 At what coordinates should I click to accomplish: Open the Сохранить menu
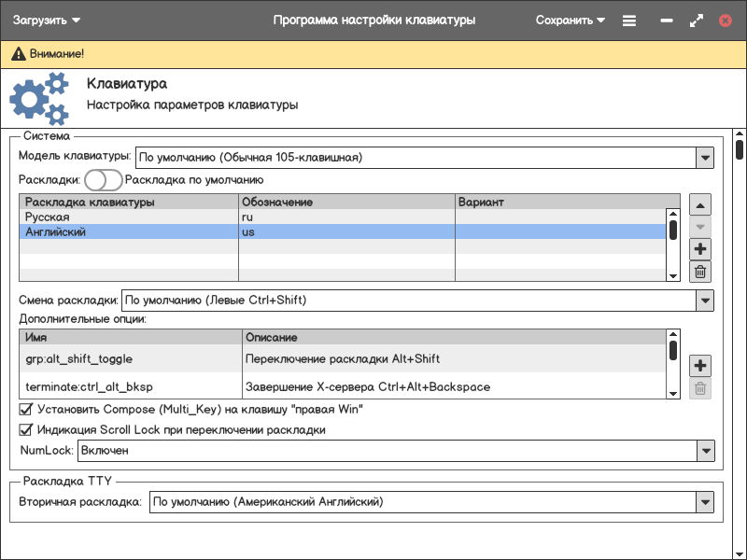click(570, 21)
